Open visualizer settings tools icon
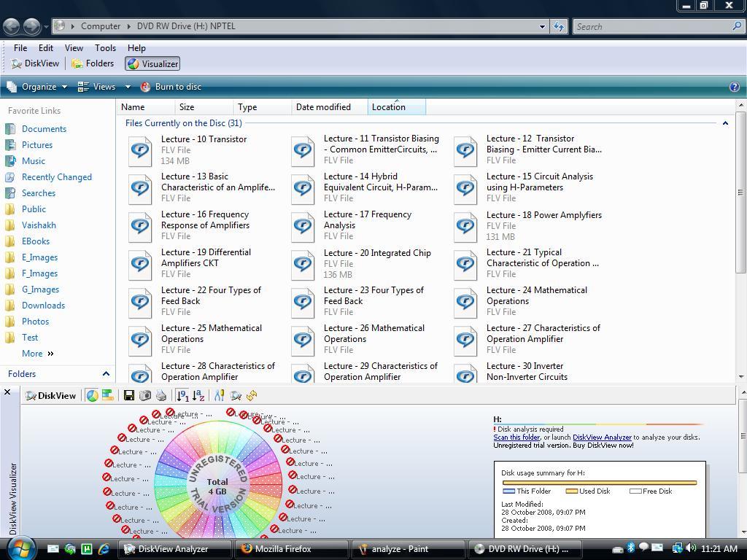This screenshot has width=747, height=560. coord(220,395)
